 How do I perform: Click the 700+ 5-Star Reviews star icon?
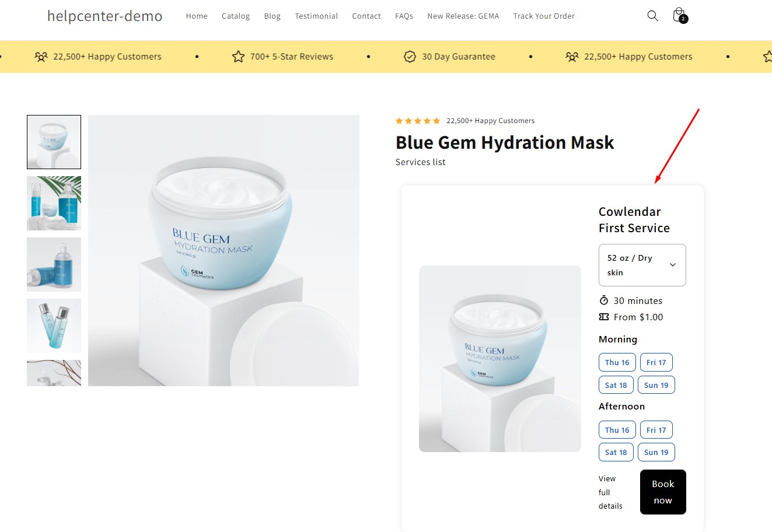click(x=238, y=57)
